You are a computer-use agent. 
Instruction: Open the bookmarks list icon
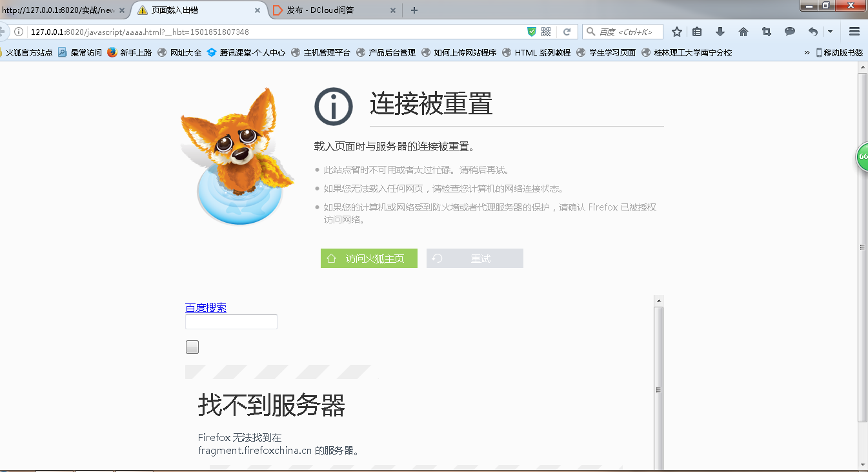(x=697, y=32)
